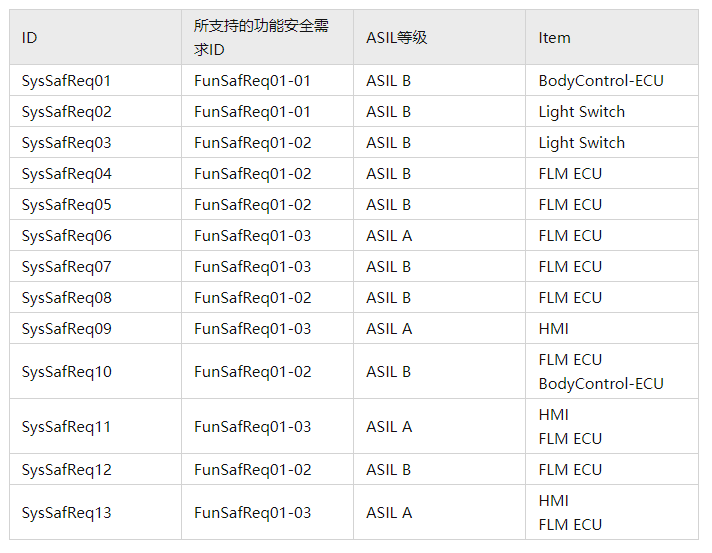Click the ID column header
Image resolution: width=712 pixels, height=553 pixels.
pyautogui.click(x=30, y=38)
